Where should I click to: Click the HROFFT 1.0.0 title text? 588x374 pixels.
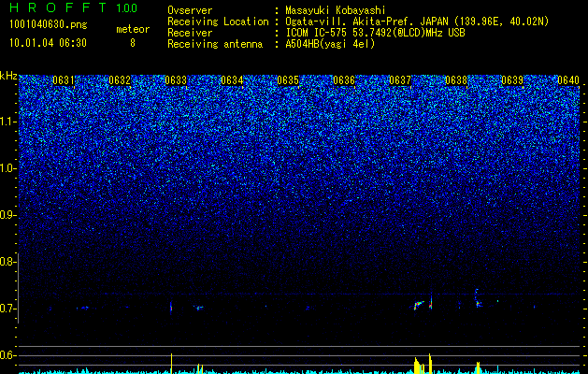pyautogui.click(x=73, y=7)
